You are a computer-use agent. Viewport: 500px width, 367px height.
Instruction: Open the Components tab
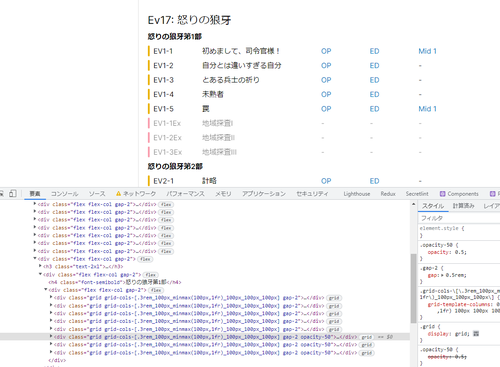point(463,194)
